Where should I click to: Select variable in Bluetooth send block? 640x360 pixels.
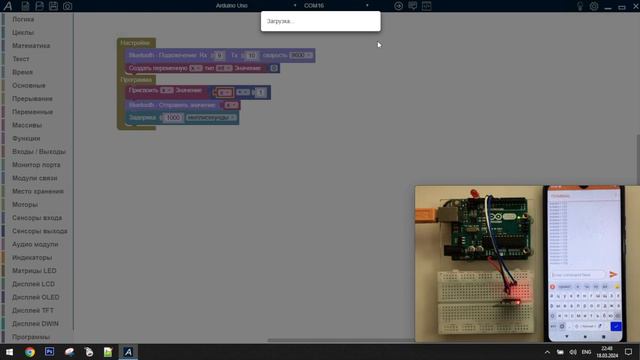(x=231, y=105)
